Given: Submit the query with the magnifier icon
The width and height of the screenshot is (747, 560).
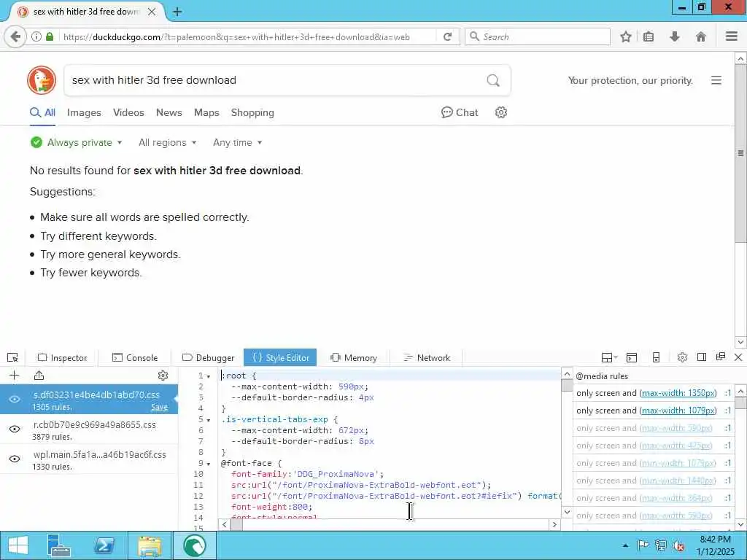Looking at the screenshot, I should [x=493, y=80].
